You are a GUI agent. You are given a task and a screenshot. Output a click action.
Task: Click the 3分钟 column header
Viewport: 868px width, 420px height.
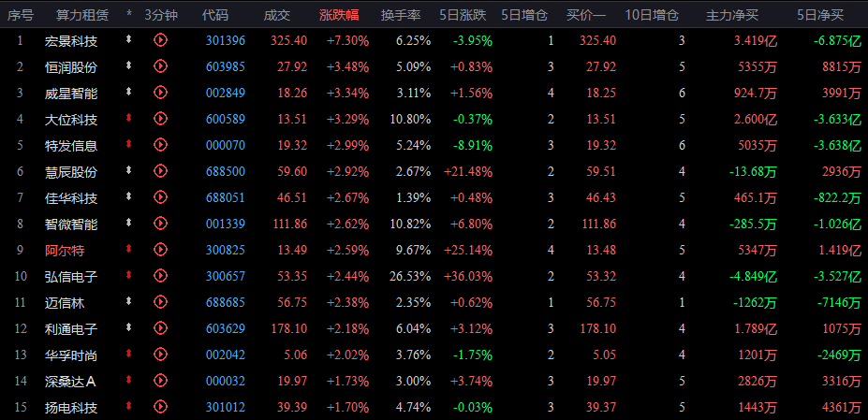[x=161, y=15]
